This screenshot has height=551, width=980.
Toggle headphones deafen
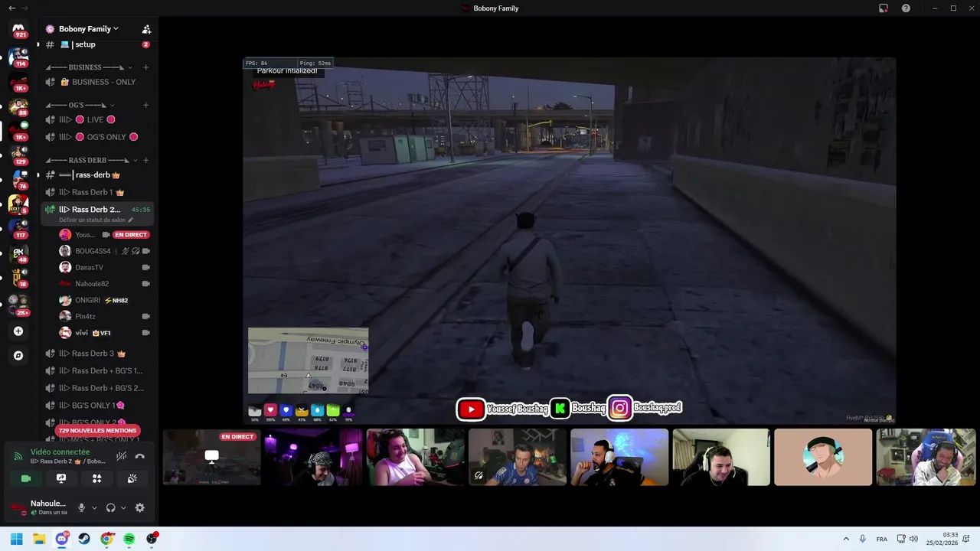(x=110, y=507)
